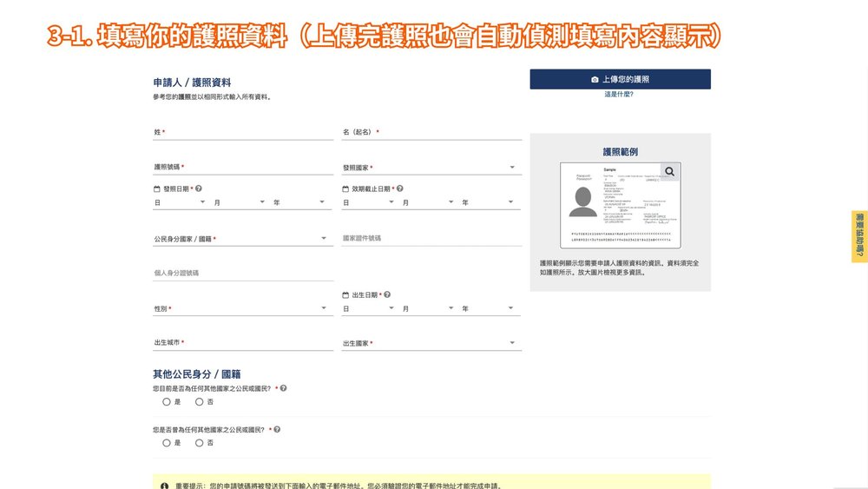Click the 個人身分證號碼 input field
Screen dimensions: 868x489
[x=242, y=273]
